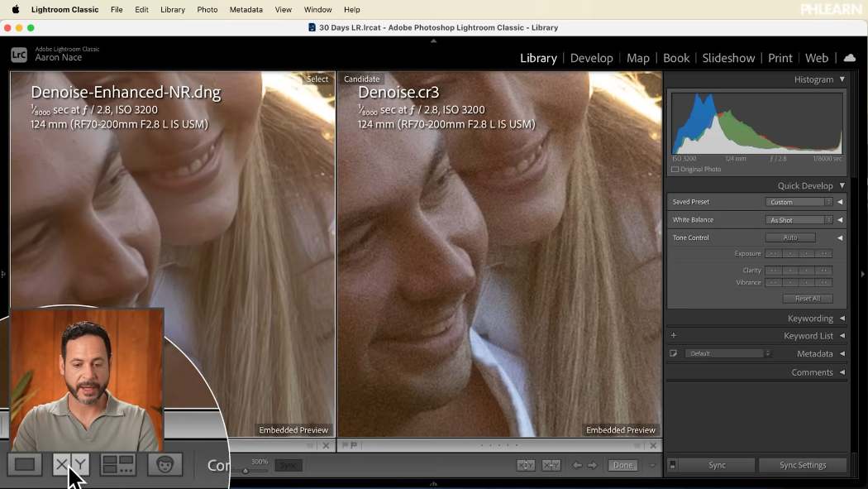Click the Auto tone button
The height and width of the screenshot is (489, 868).
pyautogui.click(x=790, y=237)
